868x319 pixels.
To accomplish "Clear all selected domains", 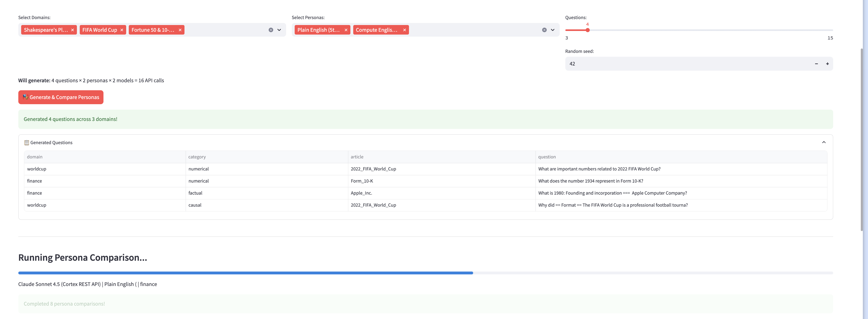I will 271,30.
